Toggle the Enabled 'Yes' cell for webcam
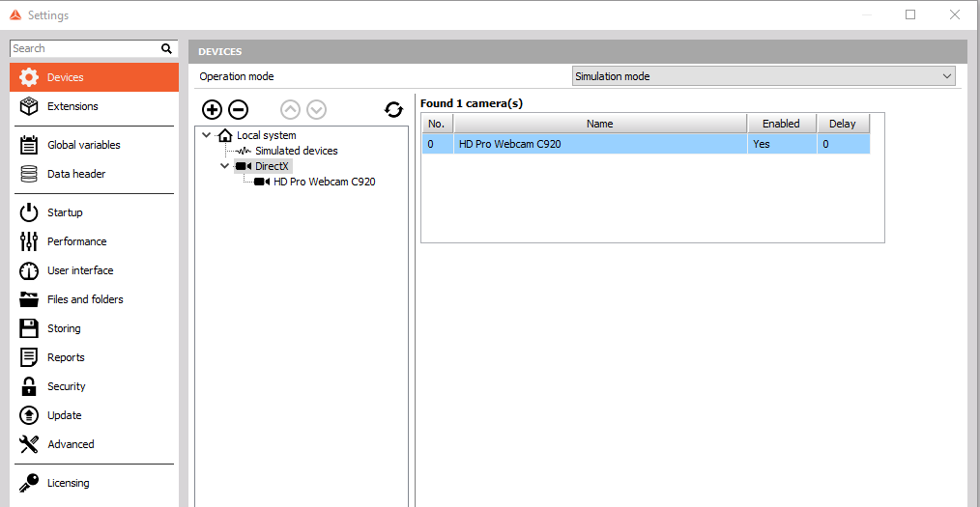Image resolution: width=980 pixels, height=507 pixels. click(782, 144)
